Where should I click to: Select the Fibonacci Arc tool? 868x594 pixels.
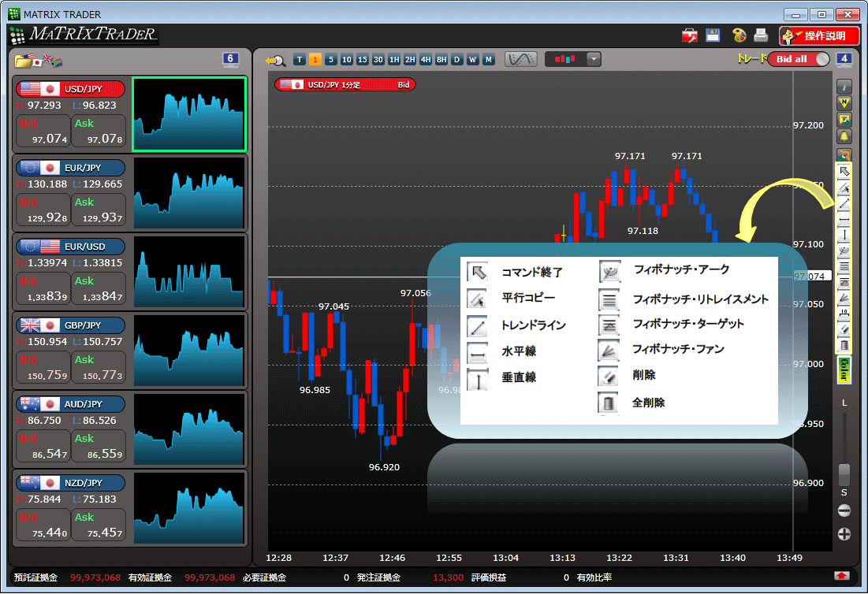(x=844, y=251)
